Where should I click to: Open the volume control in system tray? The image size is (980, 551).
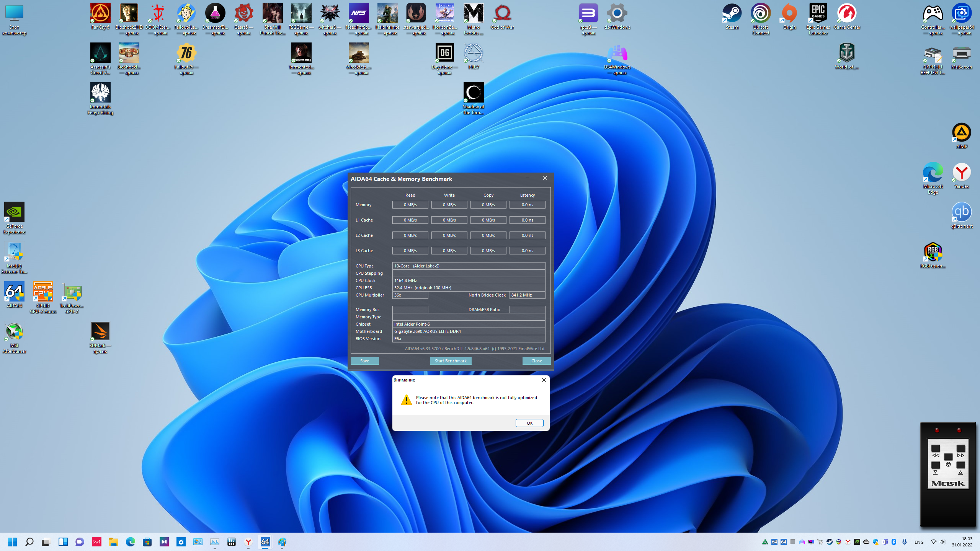942,542
